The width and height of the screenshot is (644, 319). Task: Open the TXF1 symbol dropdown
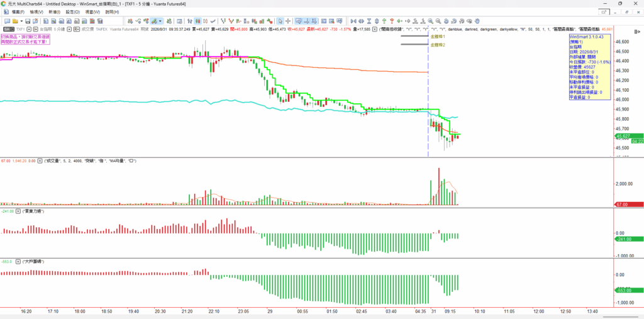pos(30,29)
